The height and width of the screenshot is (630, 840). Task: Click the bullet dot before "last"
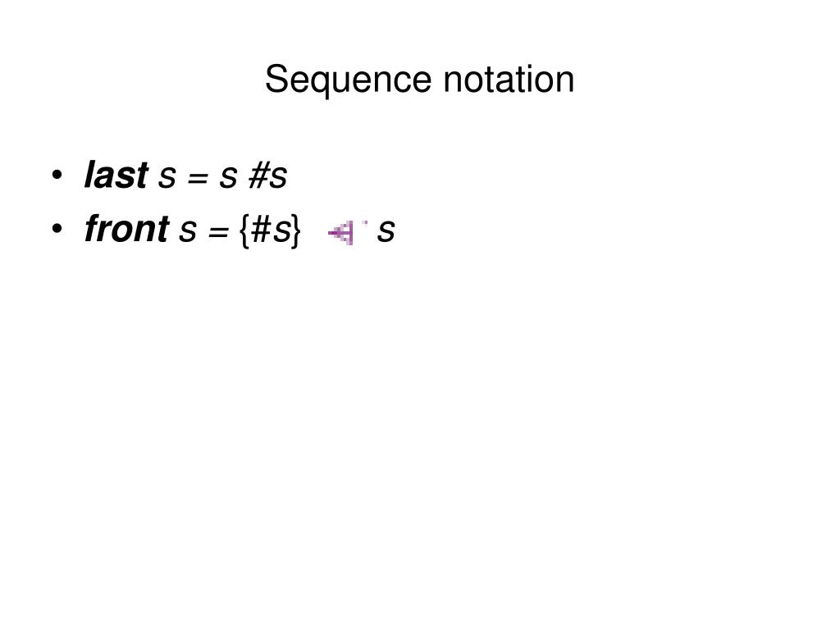pyautogui.click(x=57, y=176)
